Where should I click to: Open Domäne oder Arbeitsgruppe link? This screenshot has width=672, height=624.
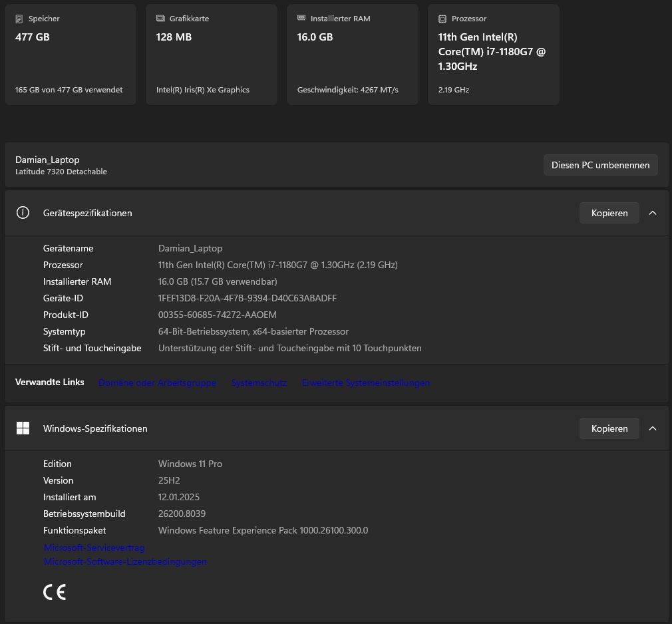157,383
